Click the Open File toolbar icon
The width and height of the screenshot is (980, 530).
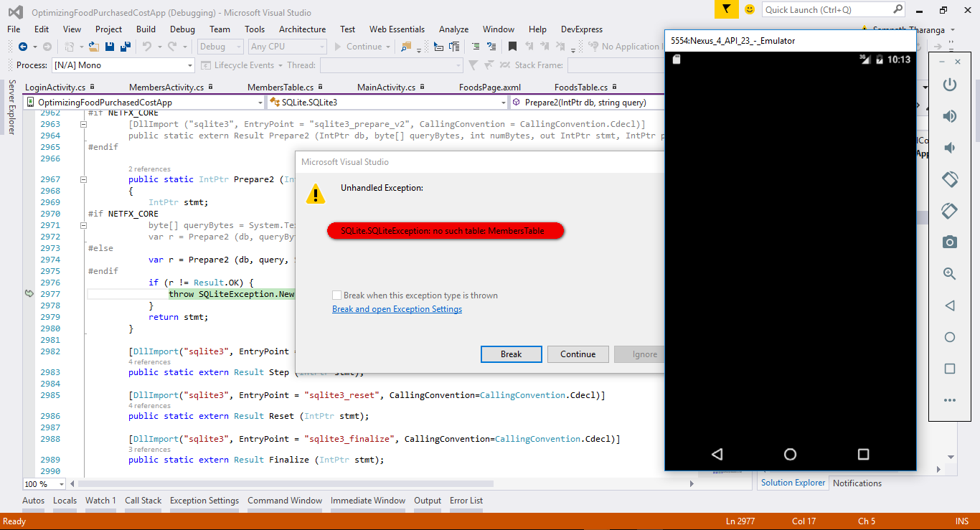coord(94,47)
